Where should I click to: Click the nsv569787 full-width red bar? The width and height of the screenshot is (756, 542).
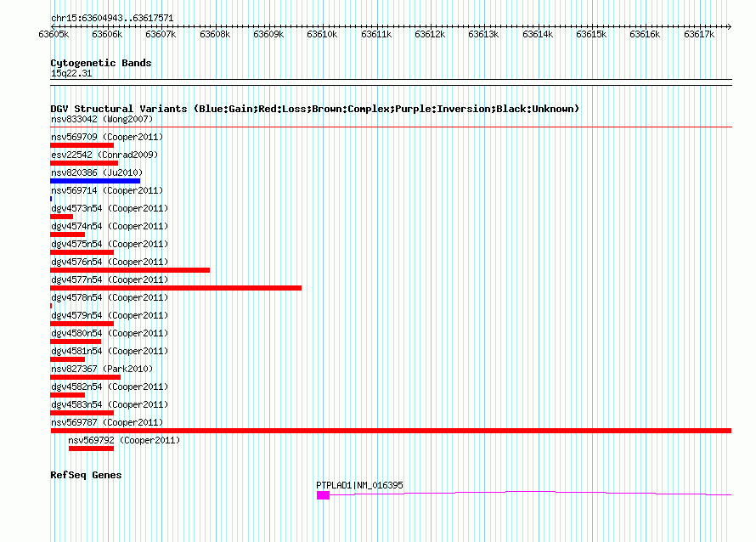click(391, 431)
